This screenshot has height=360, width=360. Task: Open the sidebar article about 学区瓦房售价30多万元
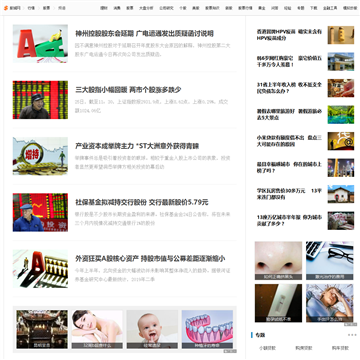(289, 194)
